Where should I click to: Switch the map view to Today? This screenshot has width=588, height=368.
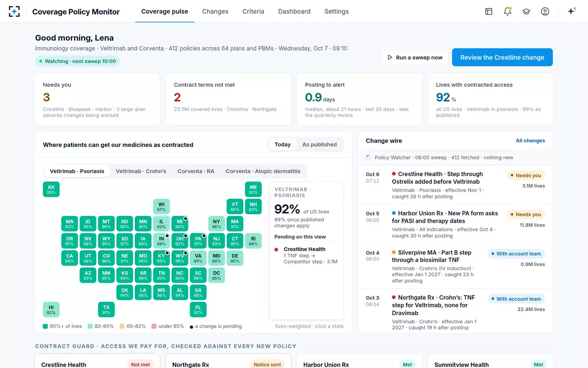pos(283,144)
